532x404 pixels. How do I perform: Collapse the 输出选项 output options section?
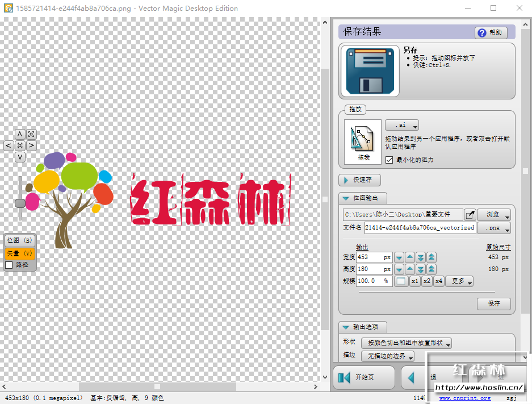tap(362, 327)
